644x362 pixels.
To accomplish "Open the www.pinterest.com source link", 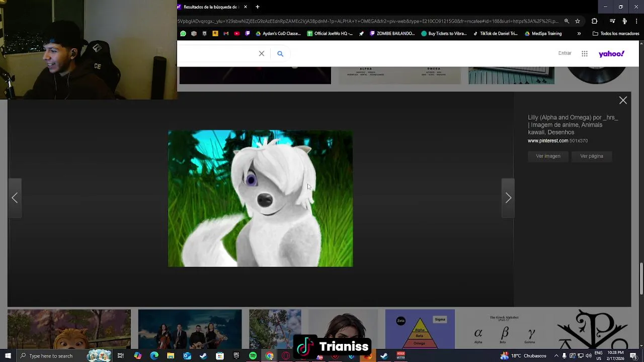I will (x=548, y=141).
